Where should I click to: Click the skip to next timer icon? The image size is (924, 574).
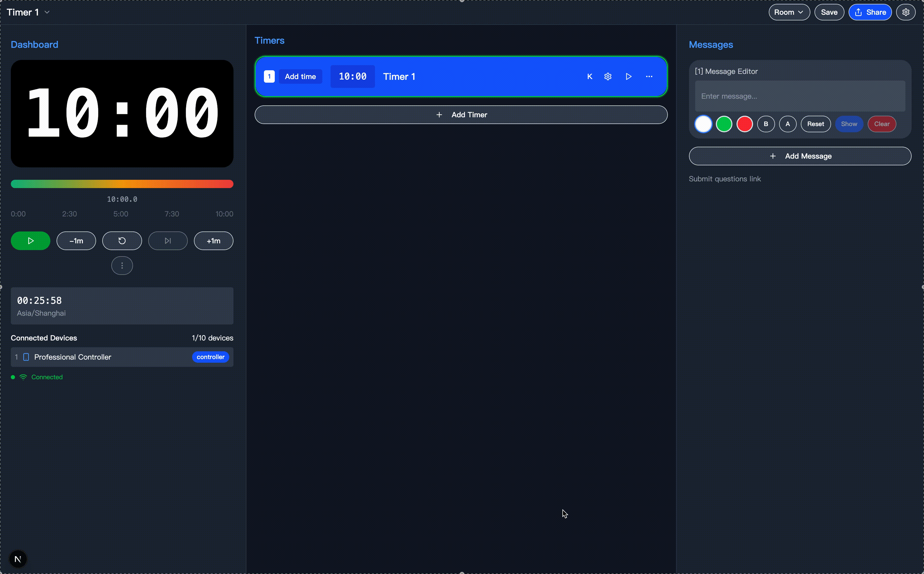coord(168,241)
